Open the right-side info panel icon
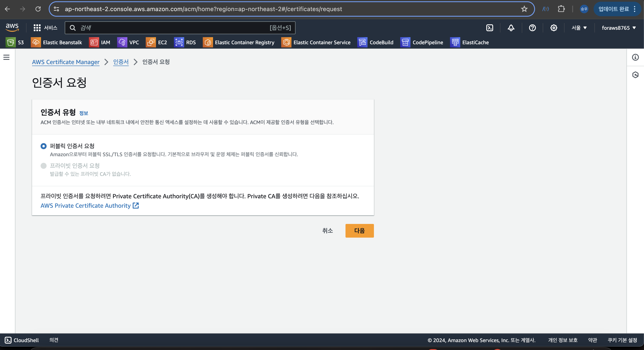Viewport: 644px width, 350px height. pyautogui.click(x=635, y=57)
